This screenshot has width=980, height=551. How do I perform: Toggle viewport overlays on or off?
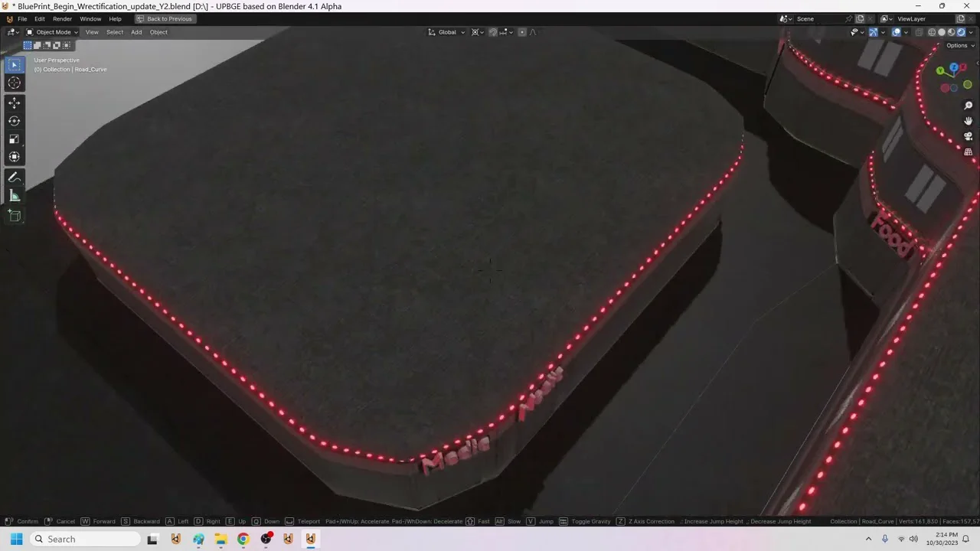tap(896, 32)
